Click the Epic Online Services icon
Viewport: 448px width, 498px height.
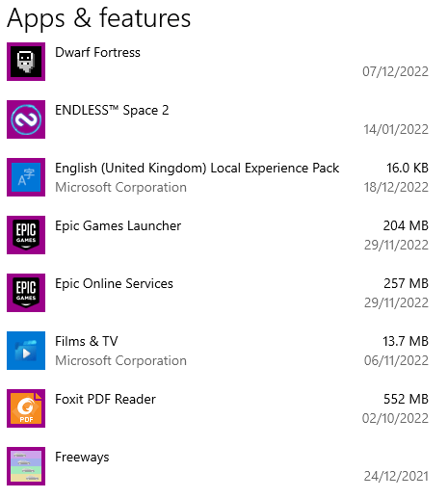(26, 293)
